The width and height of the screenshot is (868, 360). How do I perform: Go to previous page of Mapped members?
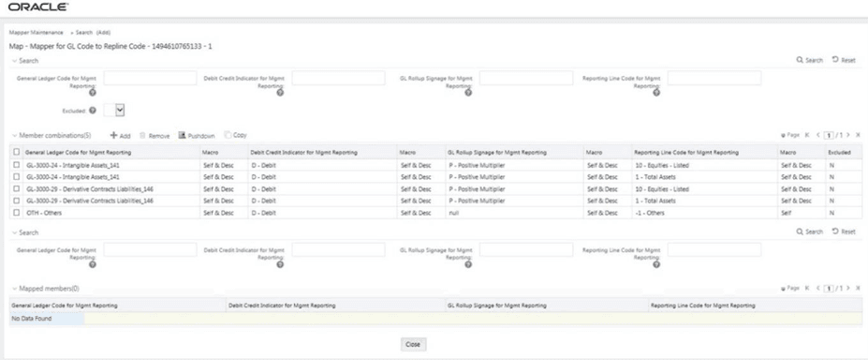tap(817, 288)
